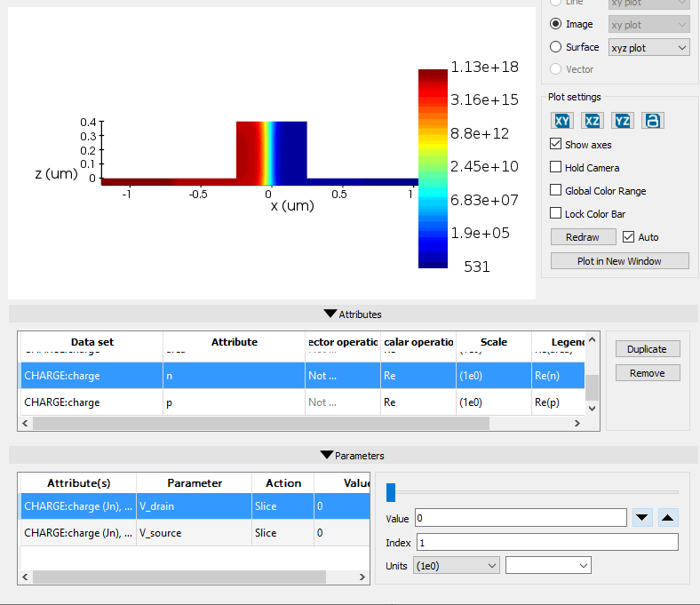Open the Image xy plot dropdown
The width and height of the screenshot is (700, 605).
648,25
